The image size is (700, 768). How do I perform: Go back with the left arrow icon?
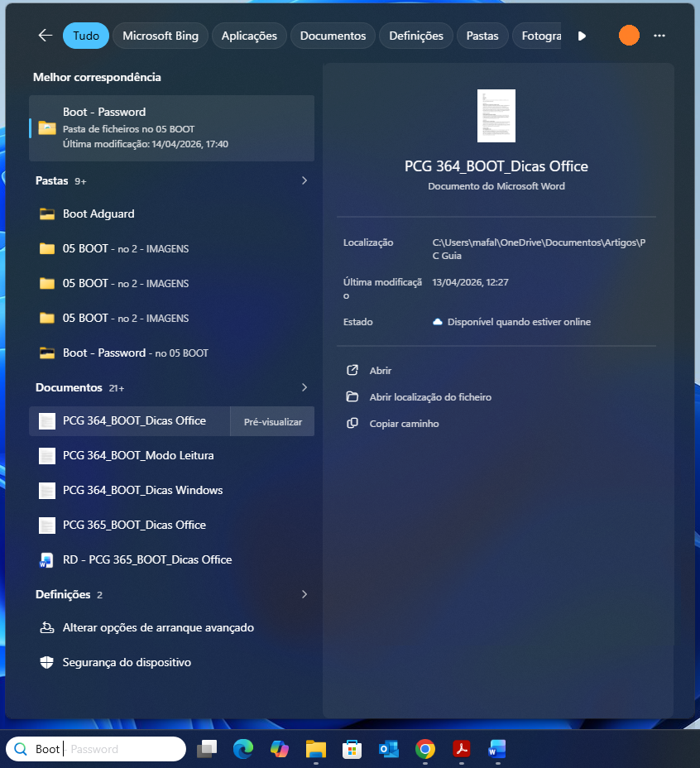click(x=46, y=36)
